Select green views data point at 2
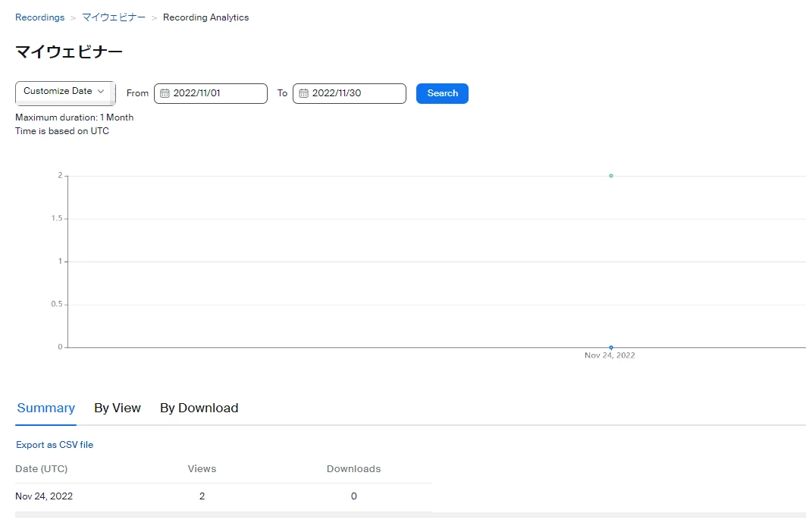The height and width of the screenshot is (532, 806). (610, 176)
